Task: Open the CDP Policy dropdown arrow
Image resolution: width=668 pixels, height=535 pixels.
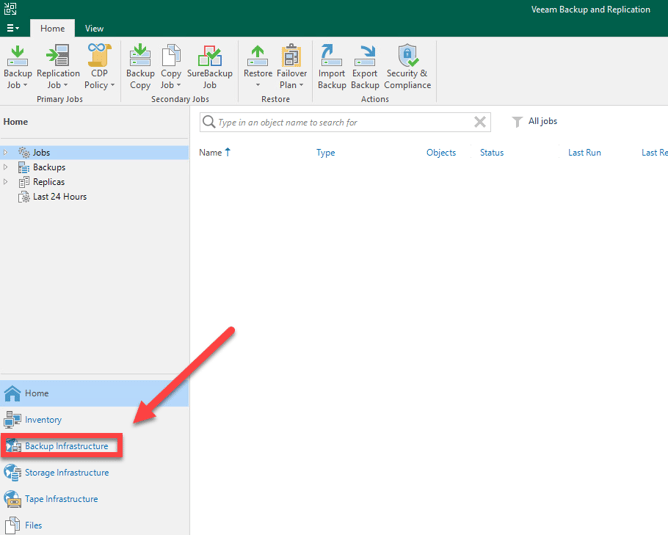Action: (x=112, y=85)
